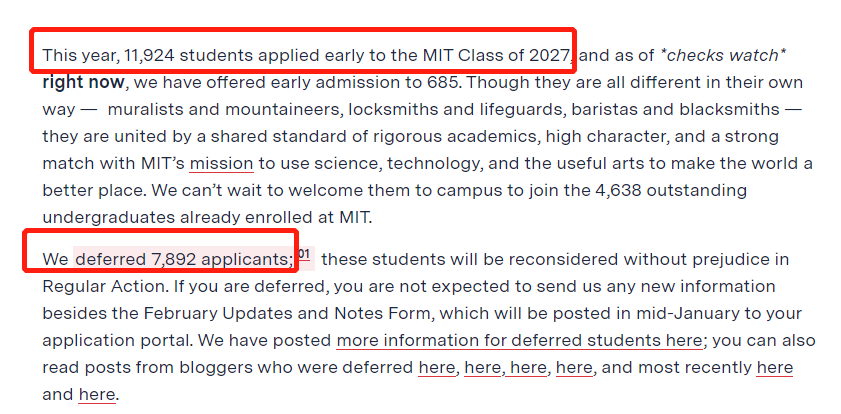Open fourth "here" link before "and most recently"

pos(574,368)
